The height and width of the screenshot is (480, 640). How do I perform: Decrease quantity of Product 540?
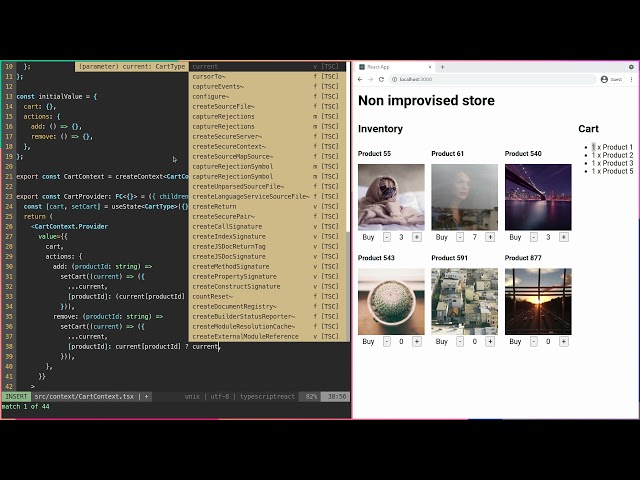[534, 237]
